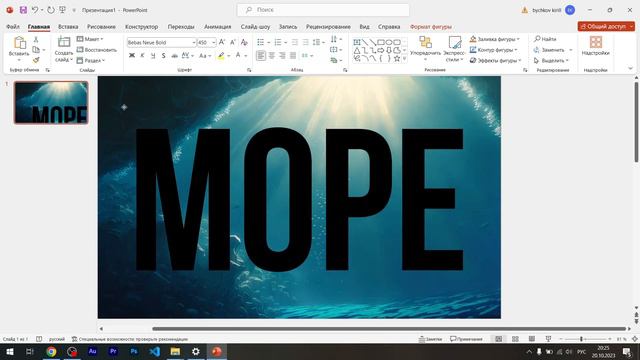Click the zoom slider handle in status bar
The width and height of the screenshot is (640, 360).
point(581,339)
